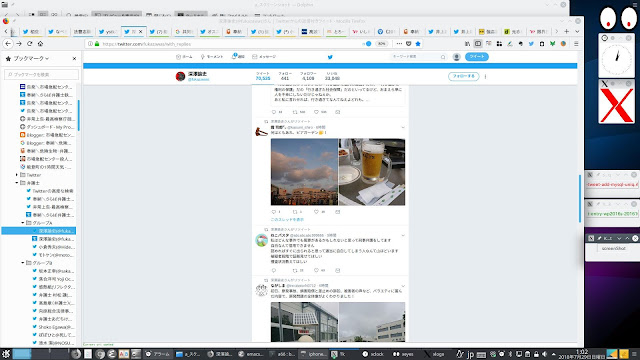Screen dimensions: 640x360
Task: Open the list all tabs dropdown arrow
Action: (577, 31)
